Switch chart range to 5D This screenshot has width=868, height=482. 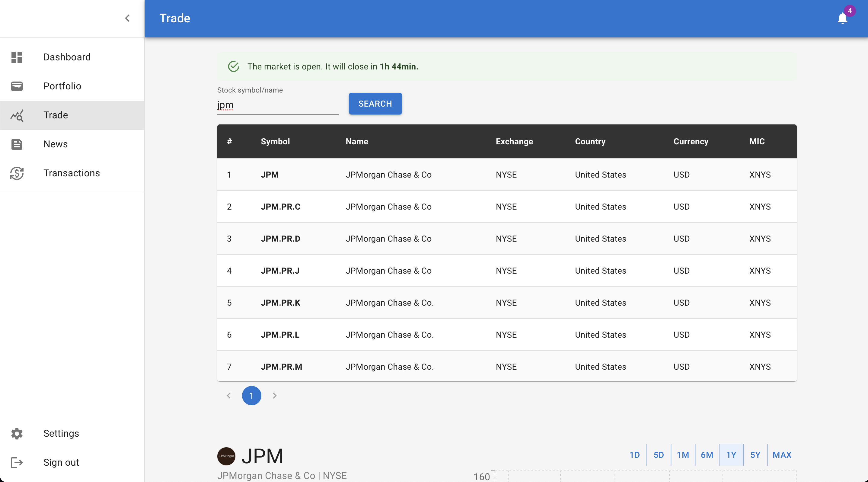(x=659, y=455)
